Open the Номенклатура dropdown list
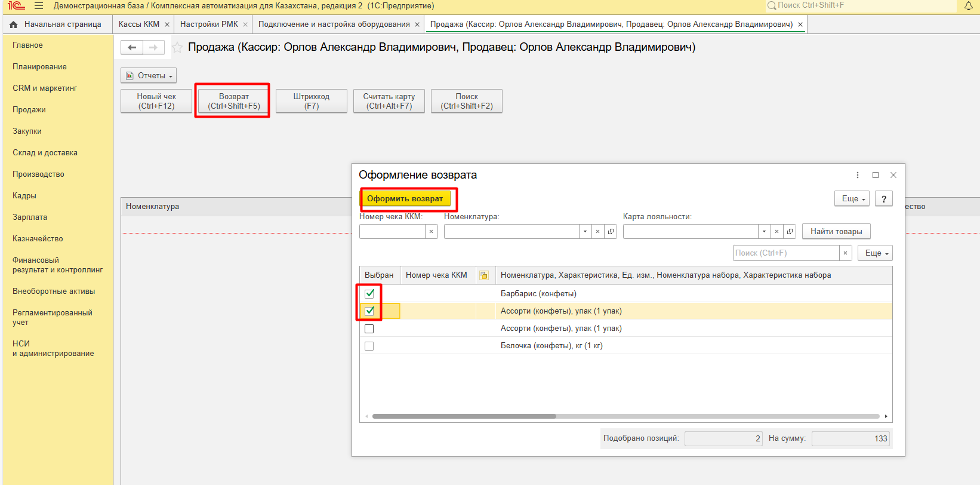This screenshot has height=485, width=980. tap(585, 232)
